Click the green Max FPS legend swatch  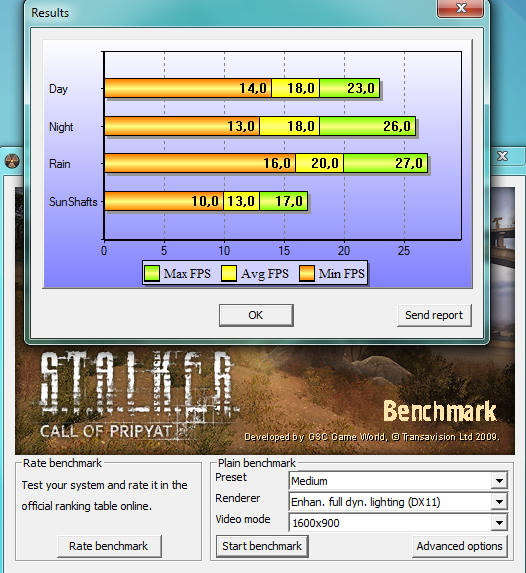click(152, 273)
